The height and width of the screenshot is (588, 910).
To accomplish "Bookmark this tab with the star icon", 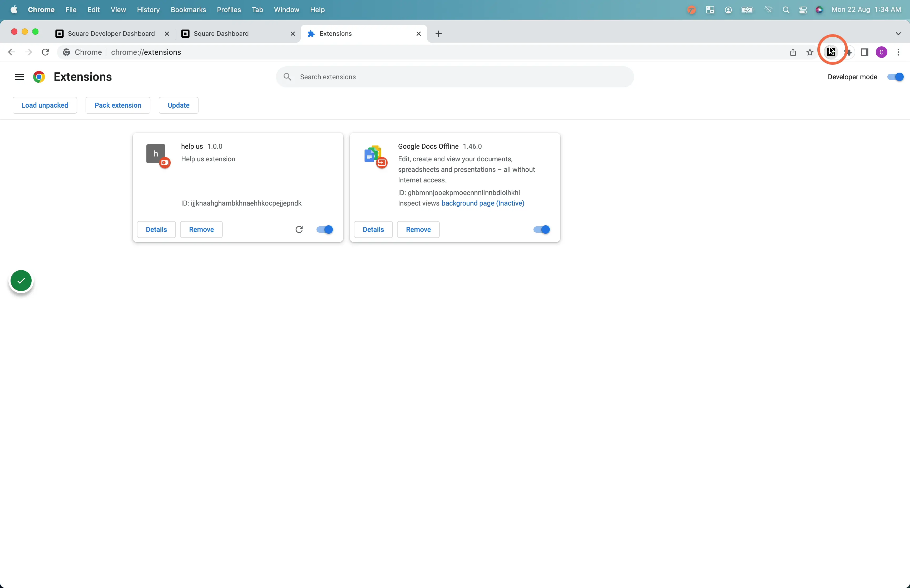I will point(810,52).
